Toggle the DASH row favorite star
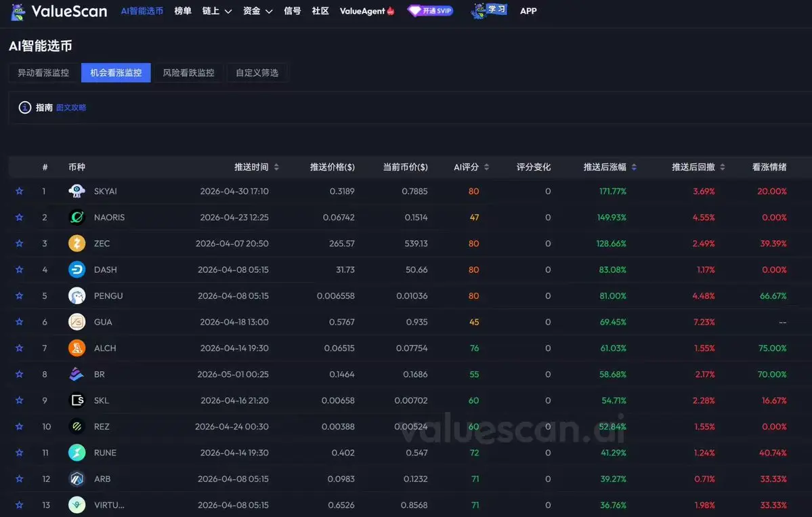 [x=19, y=270]
